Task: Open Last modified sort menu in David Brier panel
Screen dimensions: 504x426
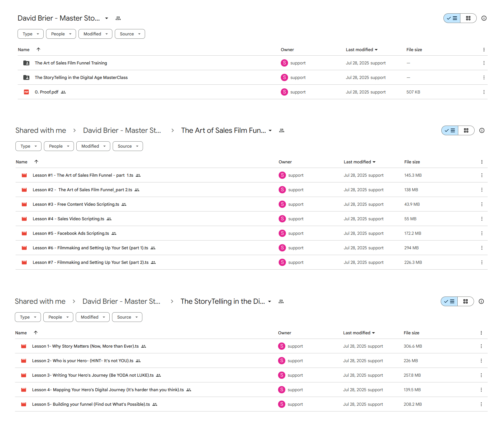Action: pos(362,50)
